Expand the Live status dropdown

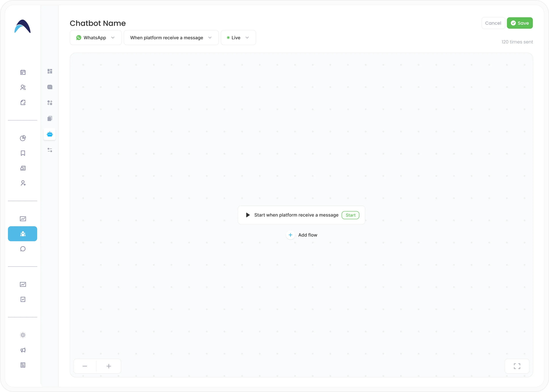[x=238, y=38]
